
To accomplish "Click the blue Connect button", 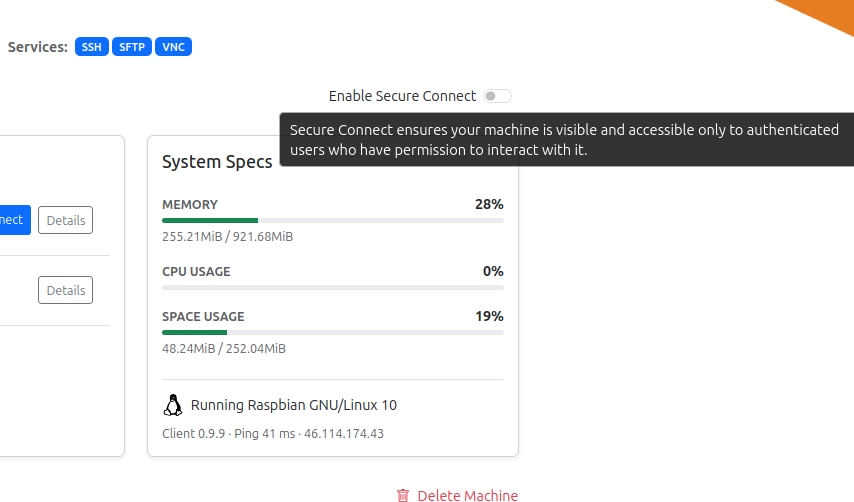I will click(x=14, y=220).
